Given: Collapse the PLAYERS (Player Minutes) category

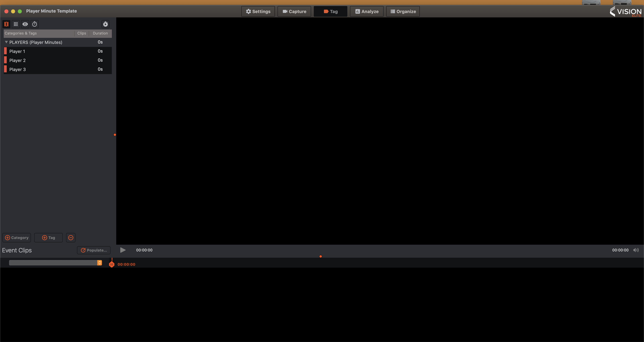Looking at the screenshot, I should click(x=7, y=42).
